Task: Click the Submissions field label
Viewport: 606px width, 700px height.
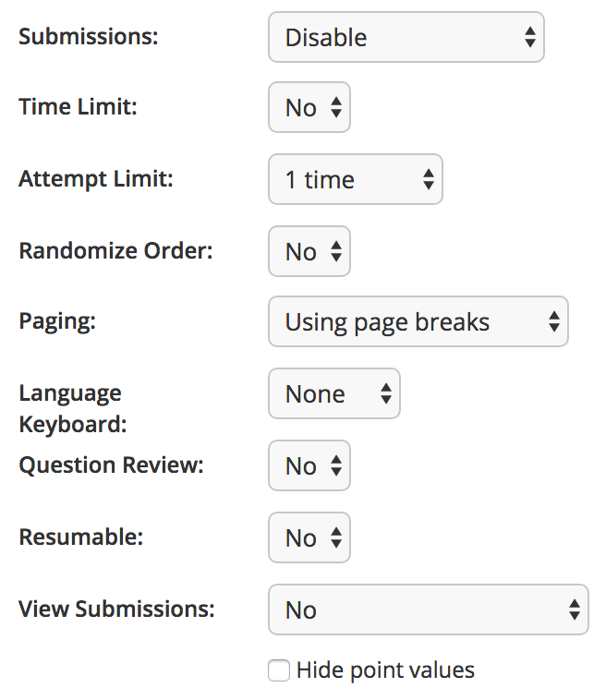Action: [89, 37]
